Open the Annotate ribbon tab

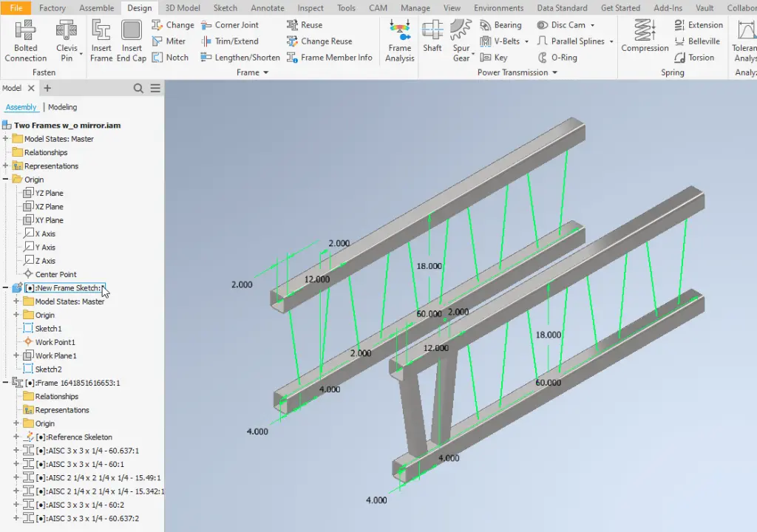(x=267, y=8)
